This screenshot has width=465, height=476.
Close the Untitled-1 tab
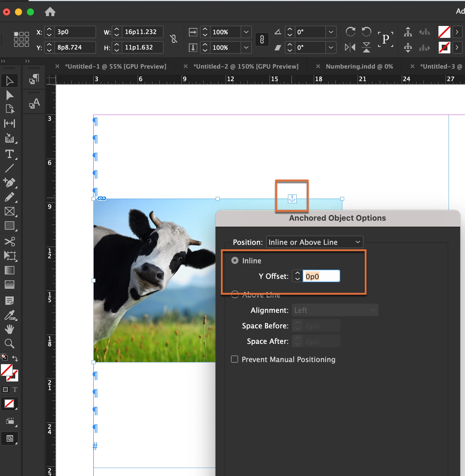(x=57, y=67)
